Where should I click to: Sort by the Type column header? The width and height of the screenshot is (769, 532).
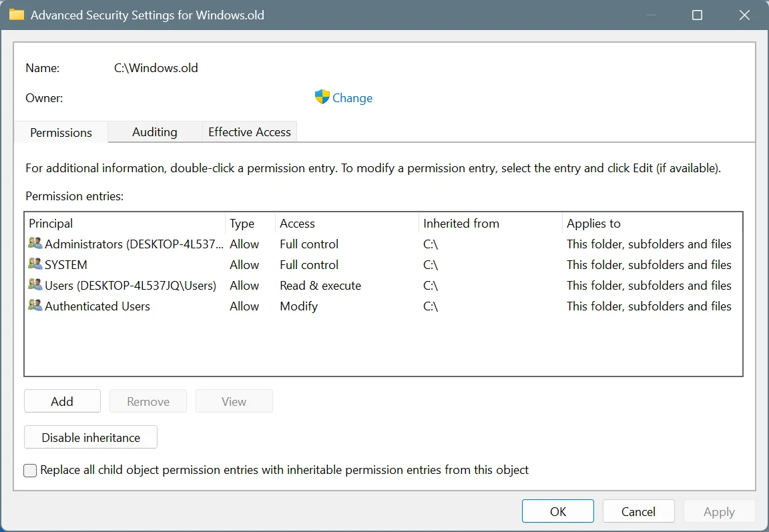[x=250, y=223]
